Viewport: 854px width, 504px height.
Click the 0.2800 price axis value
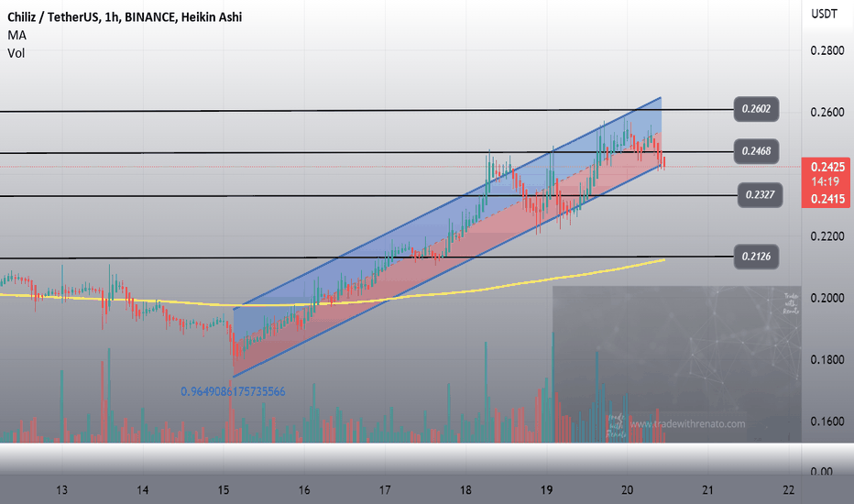827,50
